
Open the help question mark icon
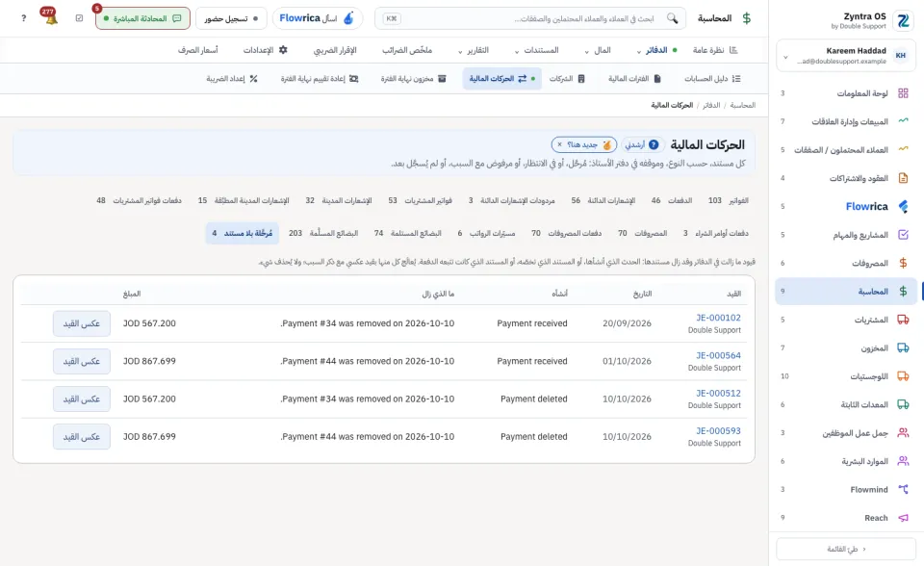tap(23, 18)
